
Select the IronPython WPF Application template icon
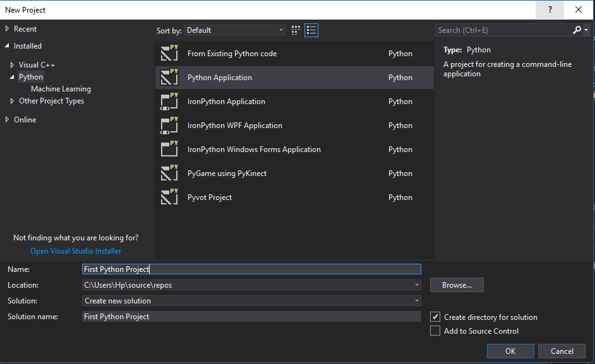(x=168, y=125)
